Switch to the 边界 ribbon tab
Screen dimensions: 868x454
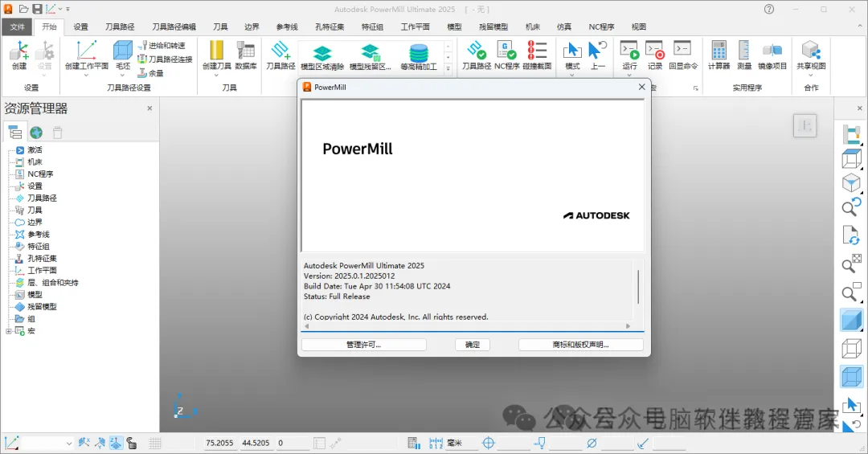point(252,27)
